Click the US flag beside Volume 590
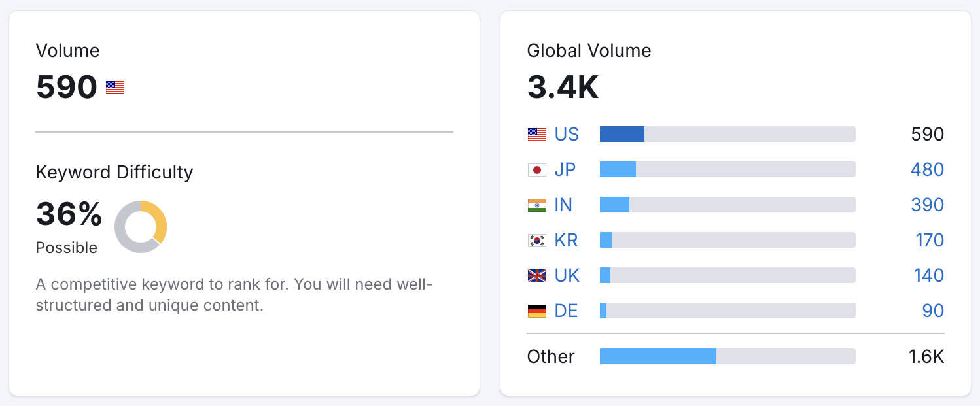This screenshot has height=406, width=980. (x=115, y=88)
